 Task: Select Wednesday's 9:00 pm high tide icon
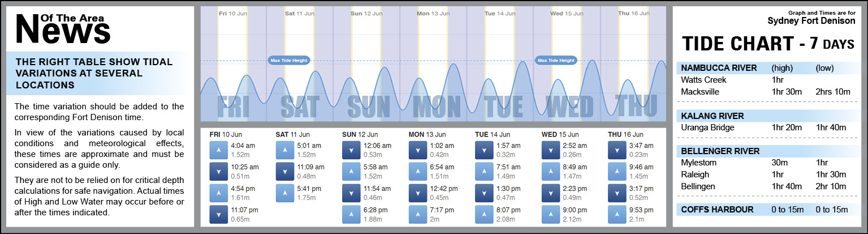[x=551, y=215]
